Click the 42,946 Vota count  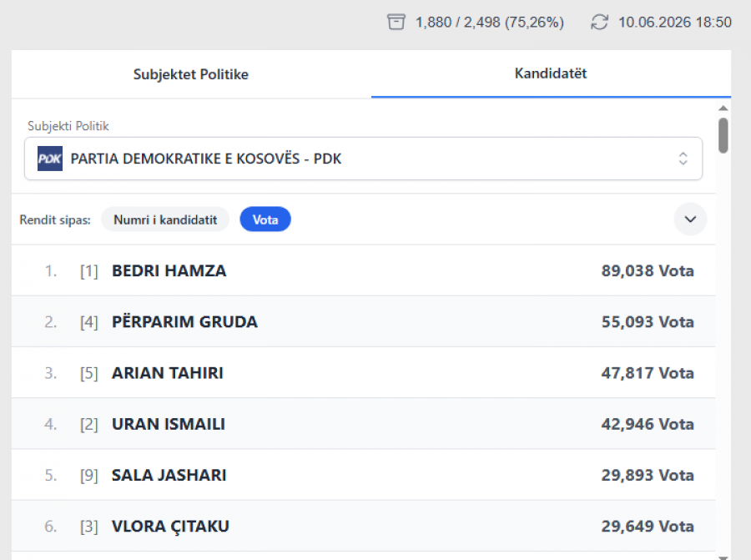pos(648,424)
